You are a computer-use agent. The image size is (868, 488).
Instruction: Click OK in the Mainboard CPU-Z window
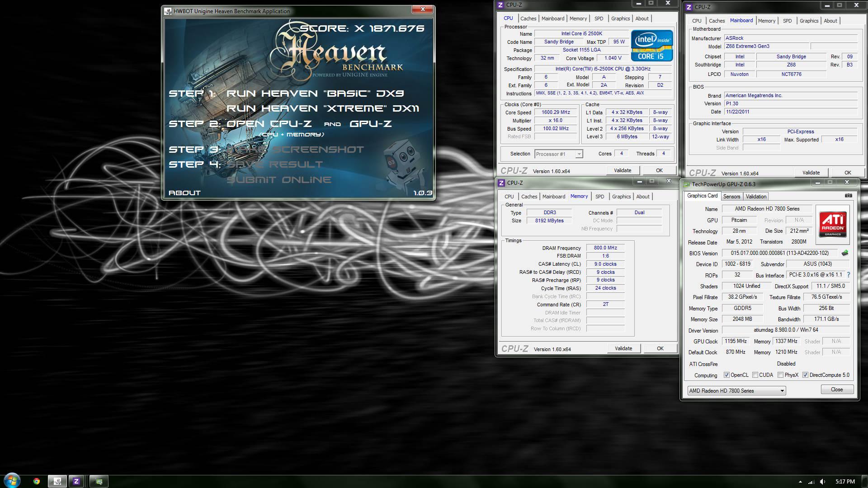coord(848,173)
